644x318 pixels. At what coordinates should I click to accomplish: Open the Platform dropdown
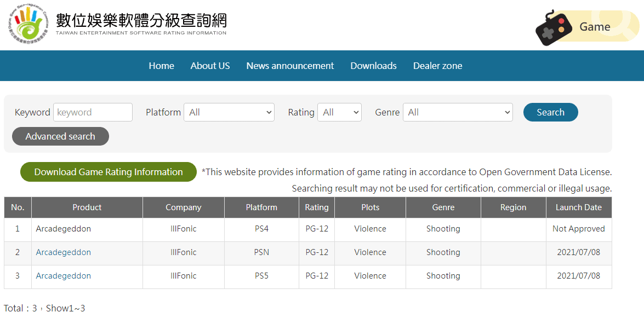pos(229,112)
